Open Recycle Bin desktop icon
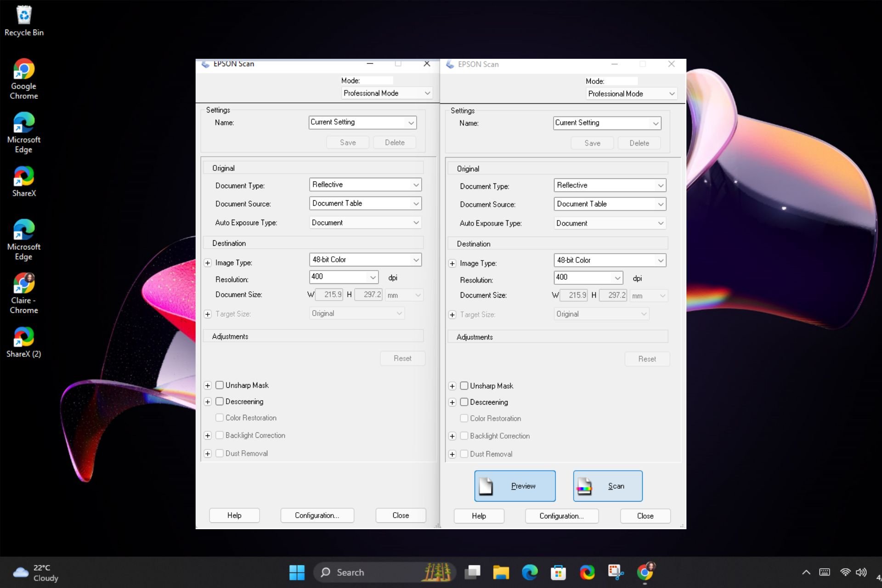The image size is (882, 588). [x=24, y=21]
